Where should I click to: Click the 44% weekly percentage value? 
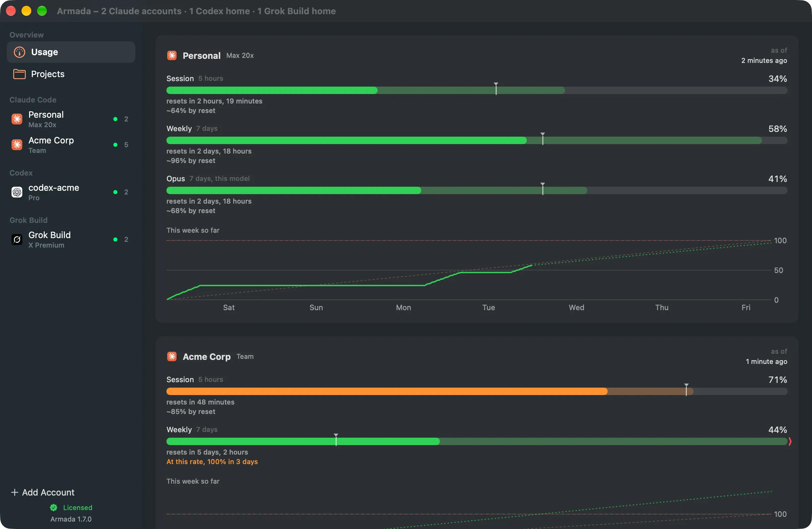[x=777, y=430]
